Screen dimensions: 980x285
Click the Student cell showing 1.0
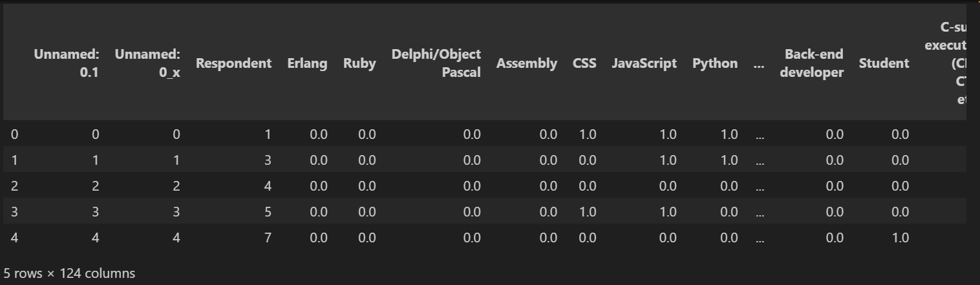[899, 238]
